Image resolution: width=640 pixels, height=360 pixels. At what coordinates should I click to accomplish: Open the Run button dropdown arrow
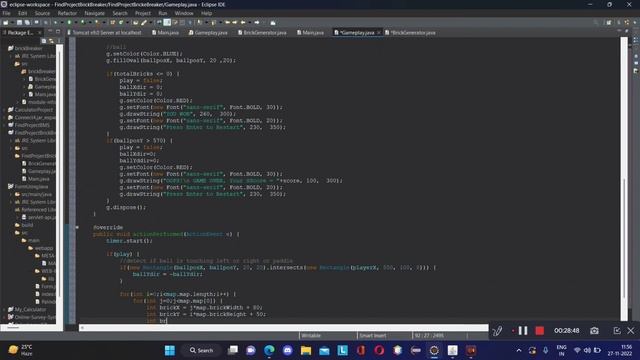click(x=76, y=22)
